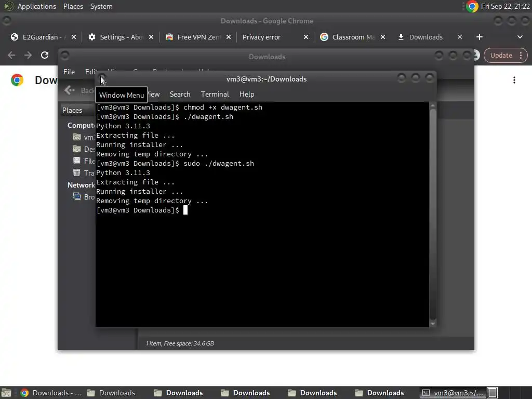Click the scroll down arrow in the terminal
Viewport: 532px width, 399px height.
(433, 324)
